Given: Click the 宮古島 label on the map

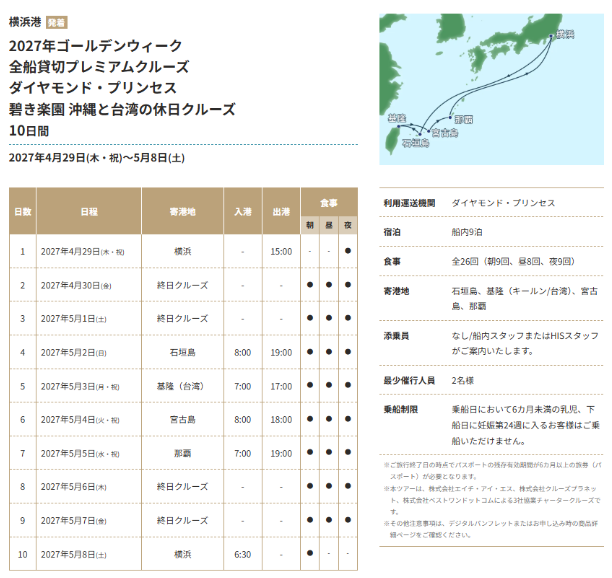Looking at the screenshot, I should tap(445, 133).
